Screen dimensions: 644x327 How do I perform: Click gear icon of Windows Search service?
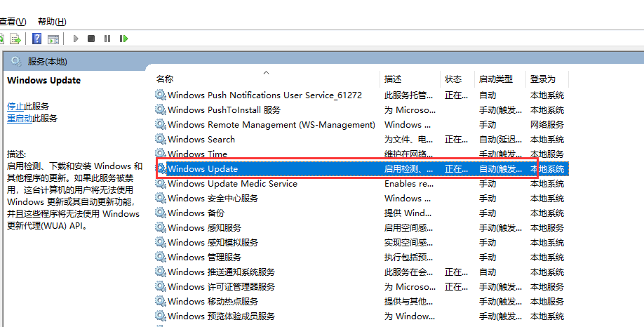tap(160, 139)
